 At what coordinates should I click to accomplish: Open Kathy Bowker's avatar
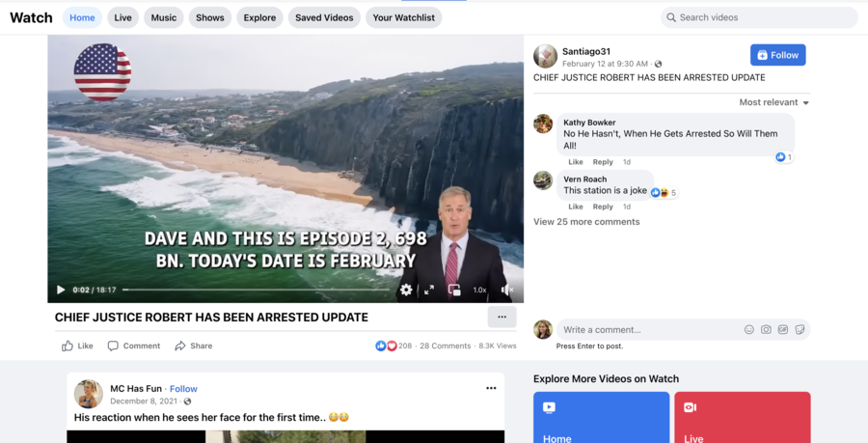coord(543,125)
